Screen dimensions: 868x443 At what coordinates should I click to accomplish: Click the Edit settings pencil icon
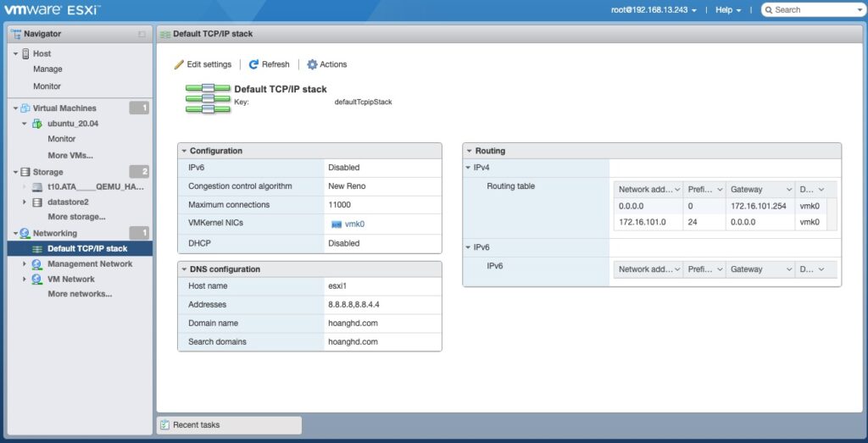[x=179, y=64]
